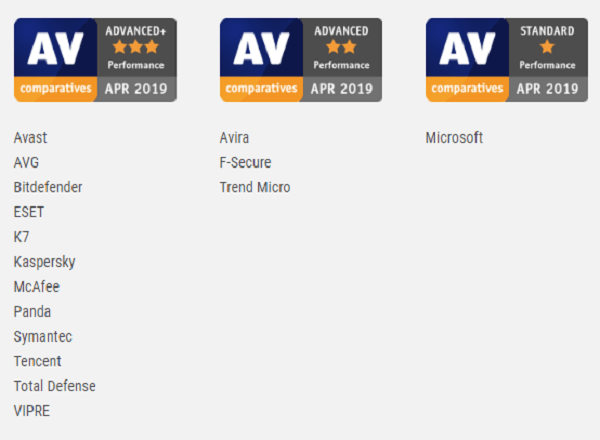This screenshot has height=440, width=600.
Task: Click the F-Secure entry
Action: pos(245,163)
